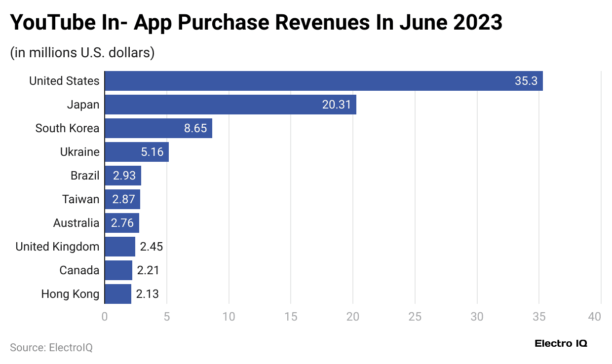This screenshot has width=612, height=364.
Task: Click the South Korea bar
Action: point(158,128)
